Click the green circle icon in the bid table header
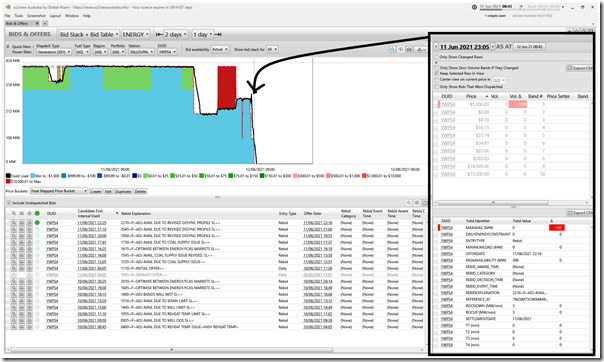604x362 pixels. click(37, 213)
